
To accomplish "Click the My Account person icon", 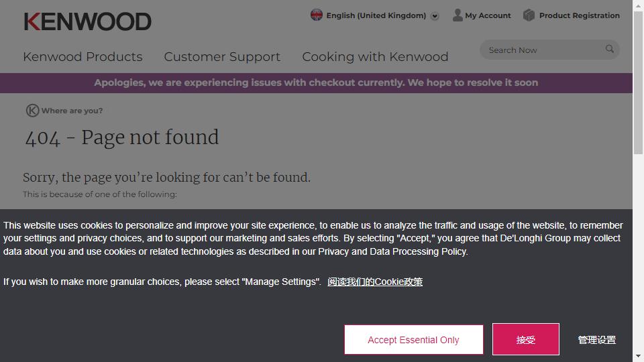I will [x=458, y=15].
